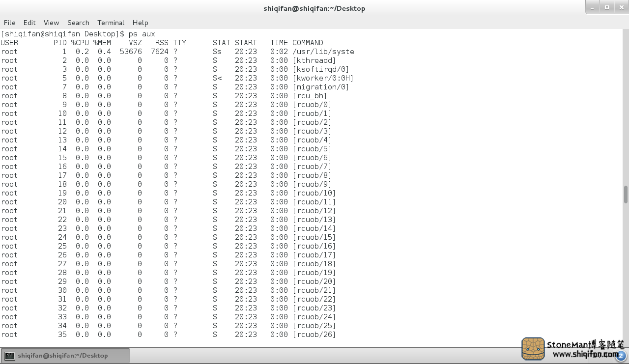Screen dimensions: 629x364
Task: Click the [rcuob/17] process name
Action: (x=314, y=255)
